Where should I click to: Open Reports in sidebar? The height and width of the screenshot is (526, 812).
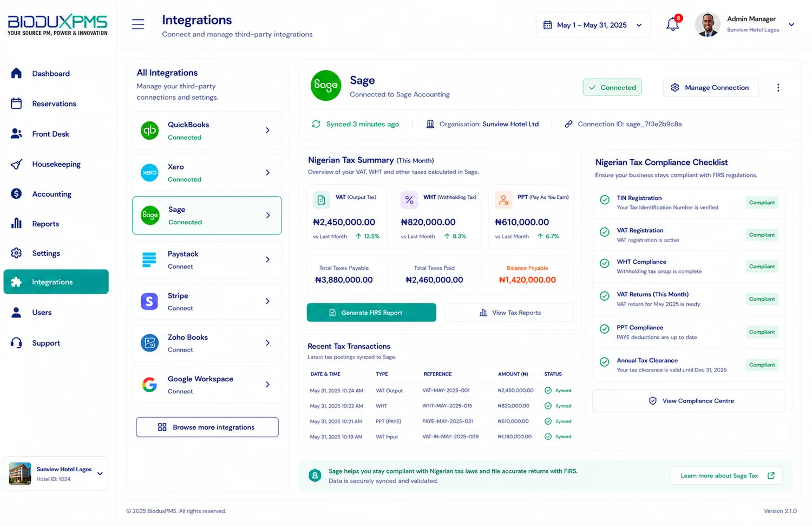(x=56, y=224)
